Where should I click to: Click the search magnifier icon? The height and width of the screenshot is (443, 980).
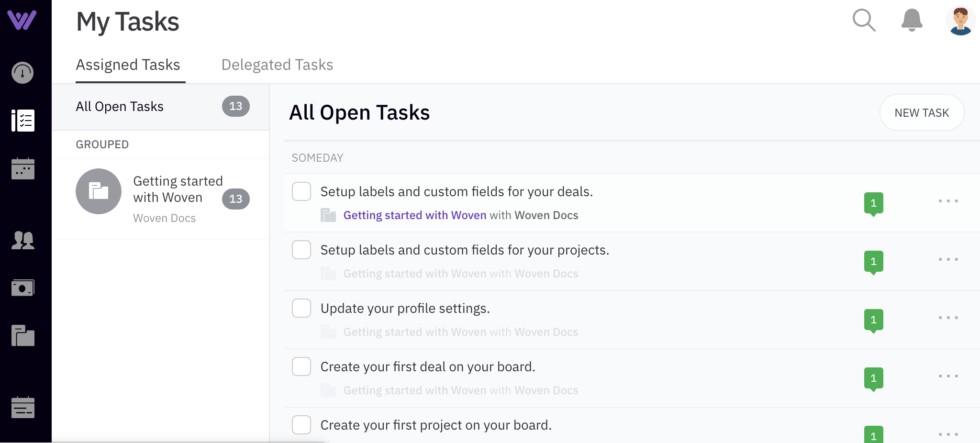coord(864,21)
